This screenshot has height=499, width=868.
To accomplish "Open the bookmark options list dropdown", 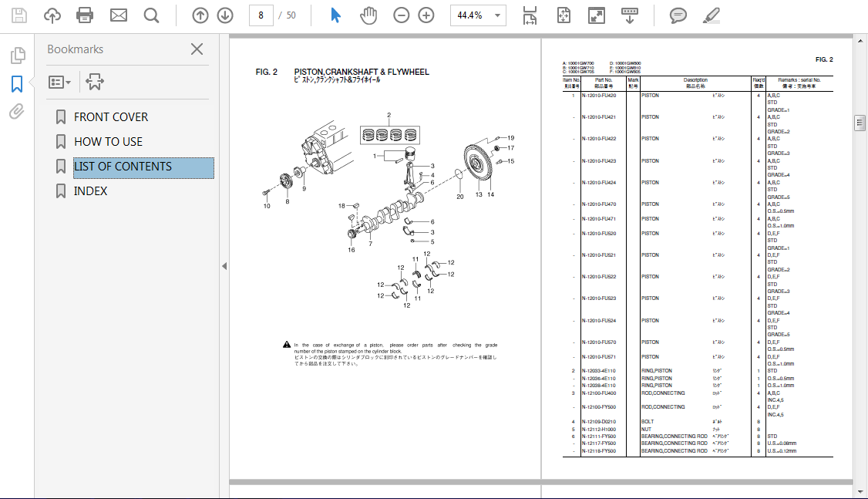I will [59, 83].
